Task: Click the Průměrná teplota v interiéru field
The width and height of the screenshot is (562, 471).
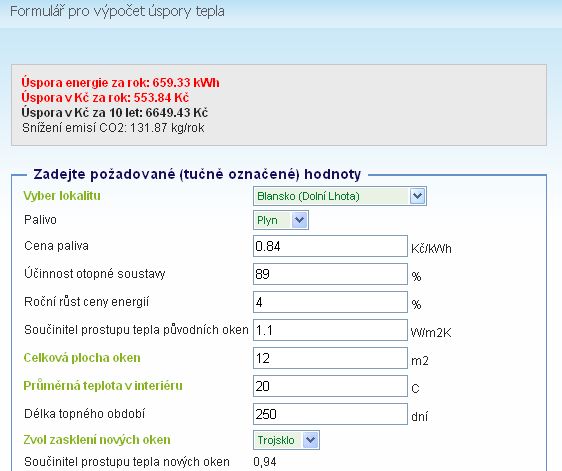Action: (x=330, y=386)
